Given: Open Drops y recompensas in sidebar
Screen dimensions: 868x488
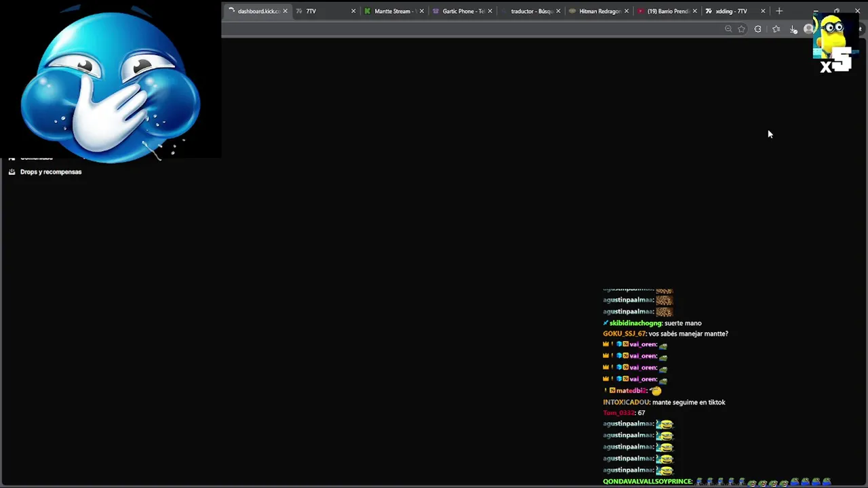Looking at the screenshot, I should pyautogui.click(x=51, y=171).
